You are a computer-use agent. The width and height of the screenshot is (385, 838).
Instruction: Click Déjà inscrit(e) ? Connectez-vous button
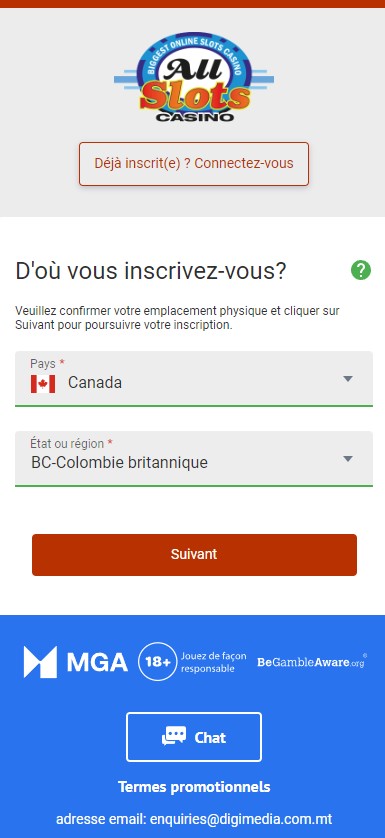tap(194, 164)
